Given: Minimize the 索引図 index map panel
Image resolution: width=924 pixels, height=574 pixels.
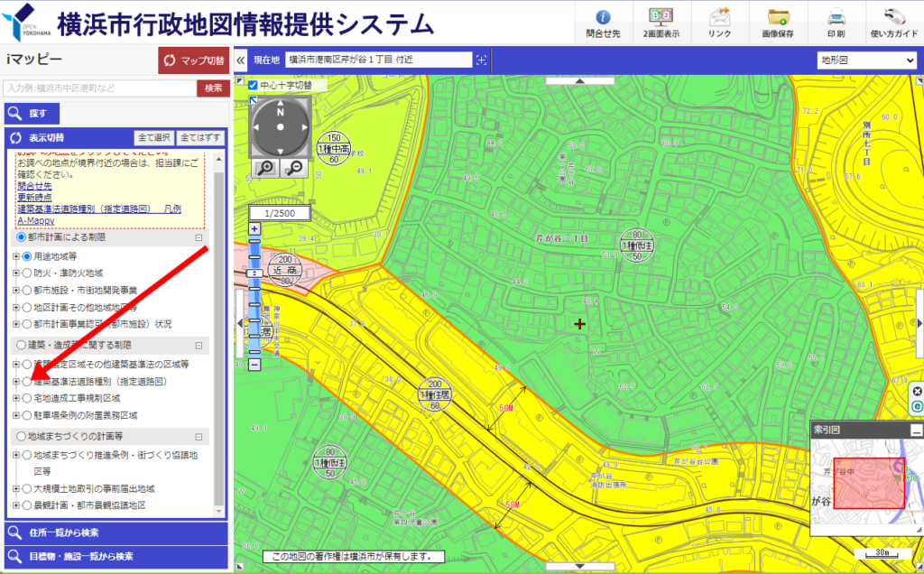Looking at the screenshot, I should [916, 430].
